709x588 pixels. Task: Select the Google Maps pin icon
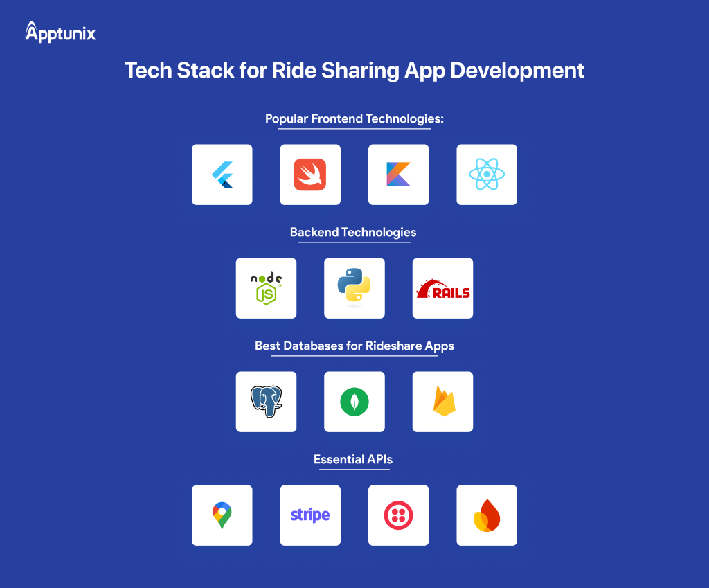(222, 515)
